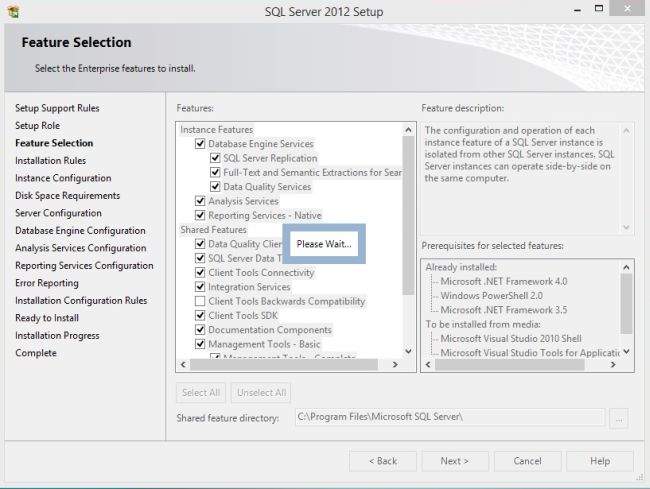Toggle Analysis Services checkbox
Viewport: 650px width, 489px height.
[200, 201]
